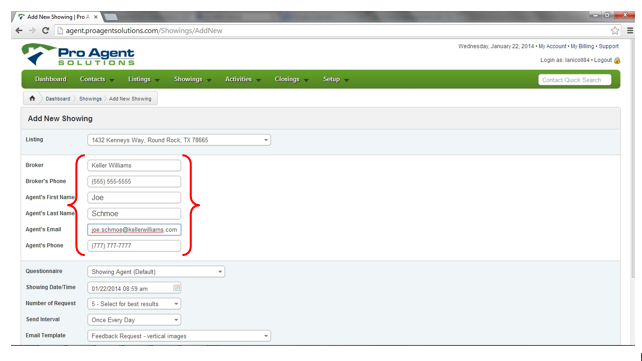Open the Closings menu
The width and height of the screenshot is (642, 361).
pyautogui.click(x=292, y=79)
